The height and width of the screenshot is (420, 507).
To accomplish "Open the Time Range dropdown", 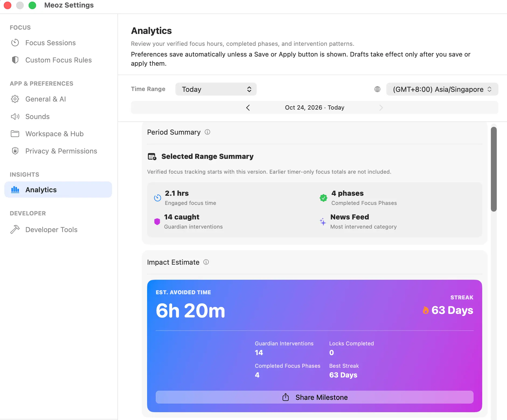I will point(216,89).
